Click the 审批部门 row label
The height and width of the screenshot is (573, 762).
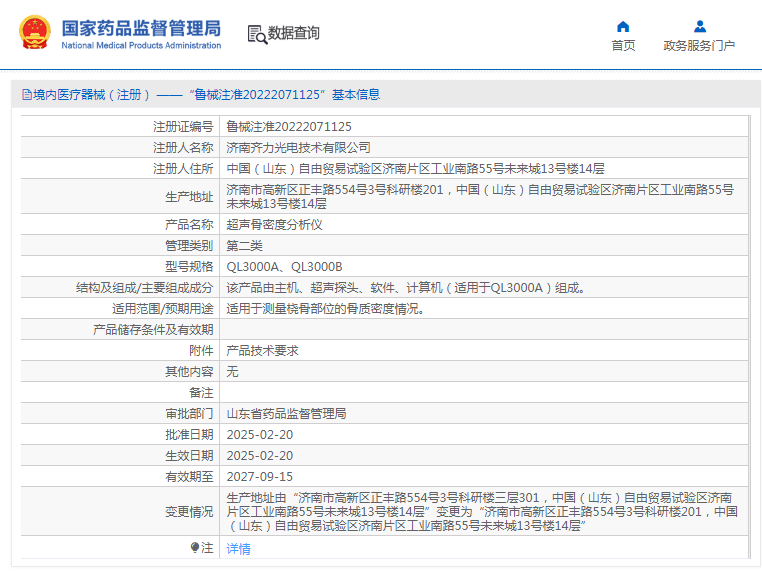pos(189,414)
